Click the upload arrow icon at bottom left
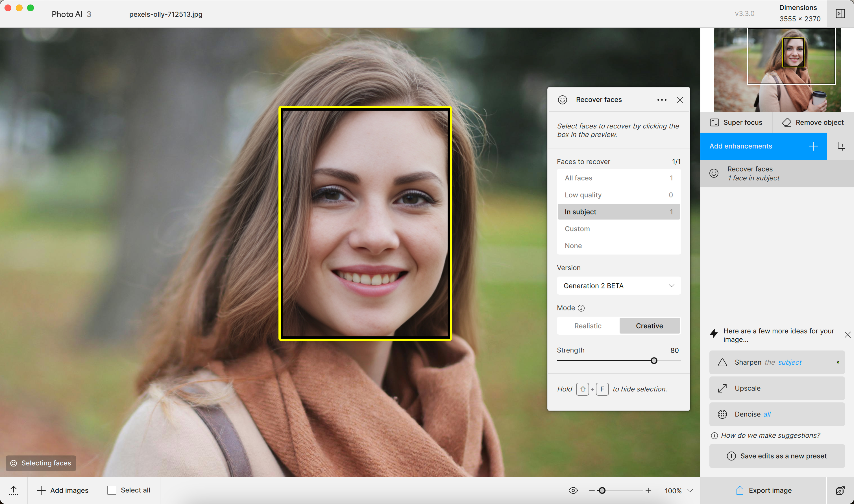Image resolution: width=854 pixels, height=504 pixels. pyautogui.click(x=14, y=490)
